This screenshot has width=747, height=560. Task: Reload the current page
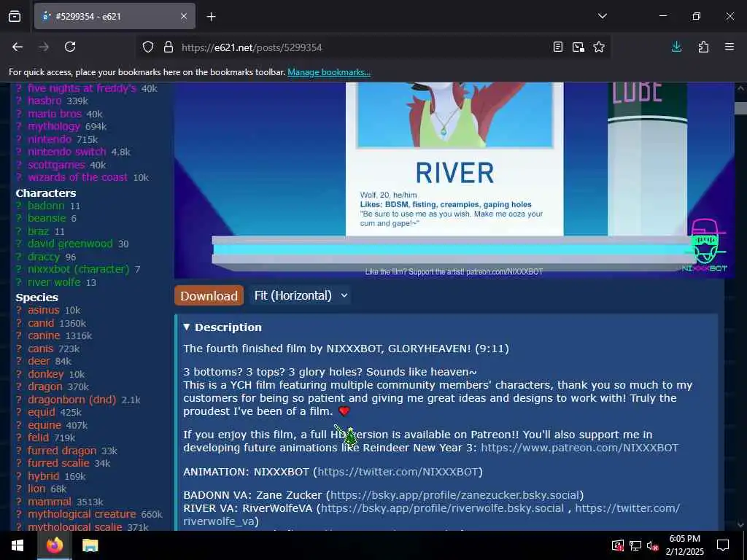pyautogui.click(x=70, y=47)
